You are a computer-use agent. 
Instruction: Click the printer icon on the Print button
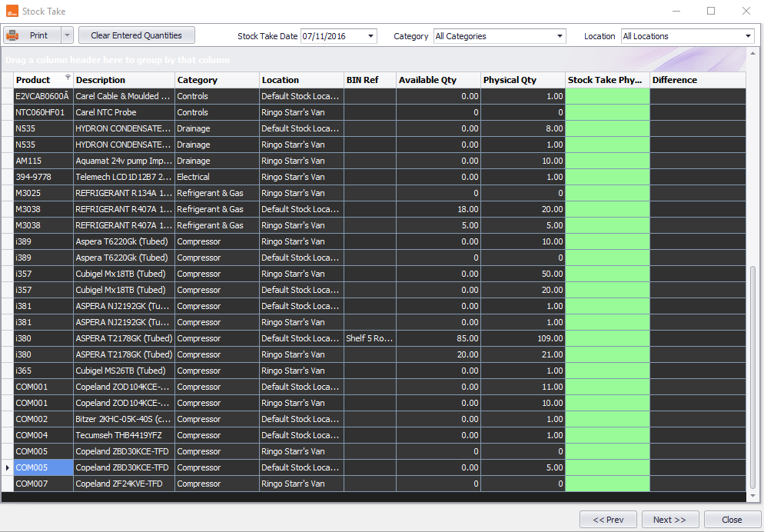tap(14, 35)
